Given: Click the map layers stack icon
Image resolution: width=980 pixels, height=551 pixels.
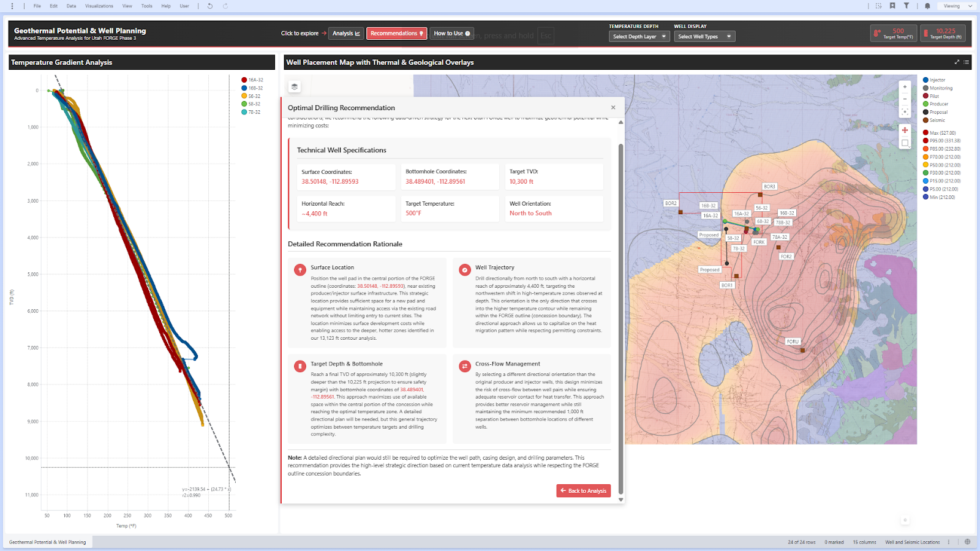Looking at the screenshot, I should pyautogui.click(x=295, y=87).
